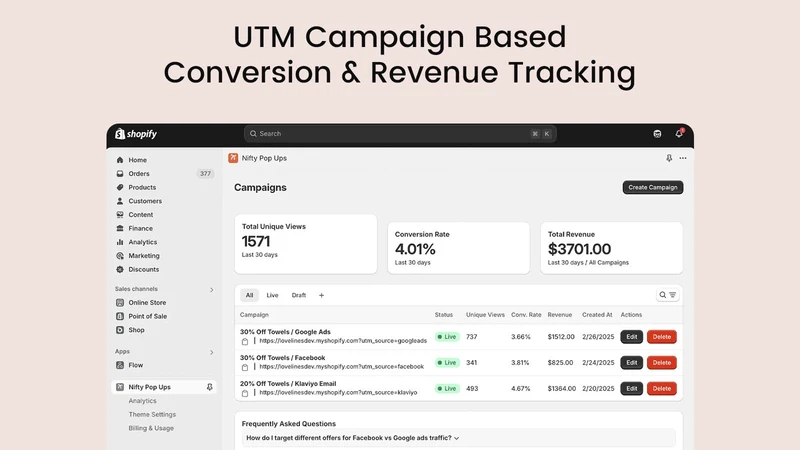Expand the Apps section
Viewport: 800px width, 450px height.
211,353
